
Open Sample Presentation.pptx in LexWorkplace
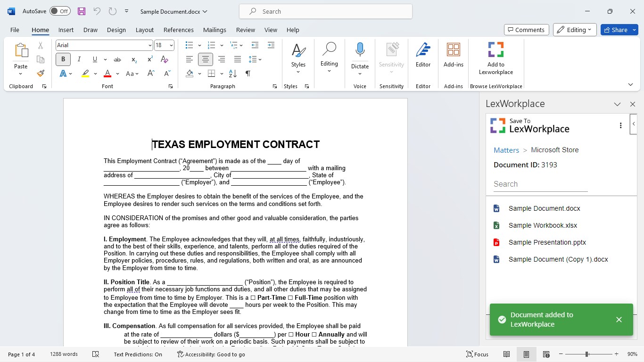pyautogui.click(x=547, y=242)
